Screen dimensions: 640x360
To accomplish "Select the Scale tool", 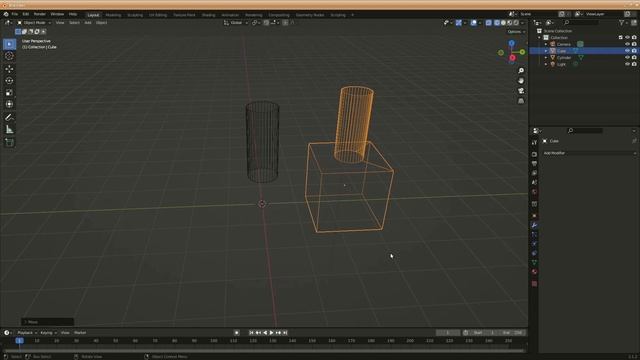I will point(9,93).
